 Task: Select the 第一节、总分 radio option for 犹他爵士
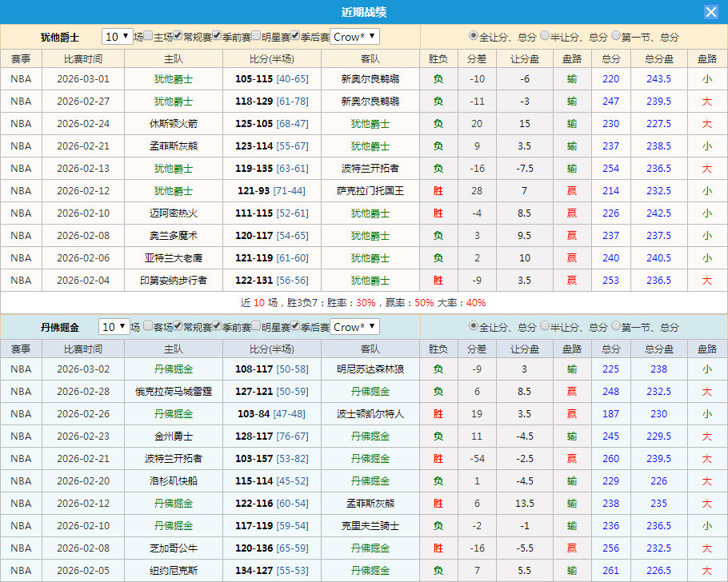[x=614, y=37]
